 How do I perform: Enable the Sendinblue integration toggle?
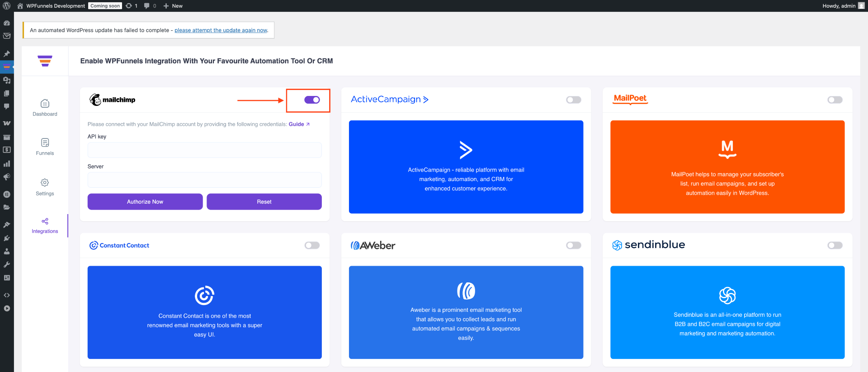835,245
